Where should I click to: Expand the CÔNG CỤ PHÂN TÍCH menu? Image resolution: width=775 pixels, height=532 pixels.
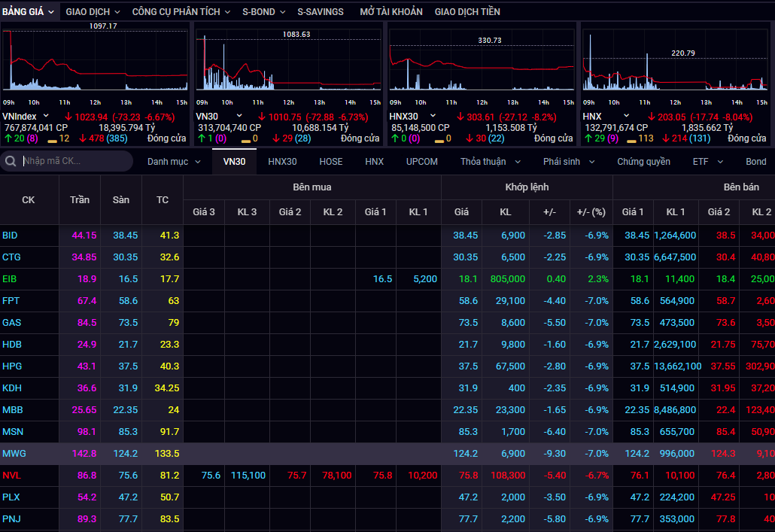click(x=181, y=12)
